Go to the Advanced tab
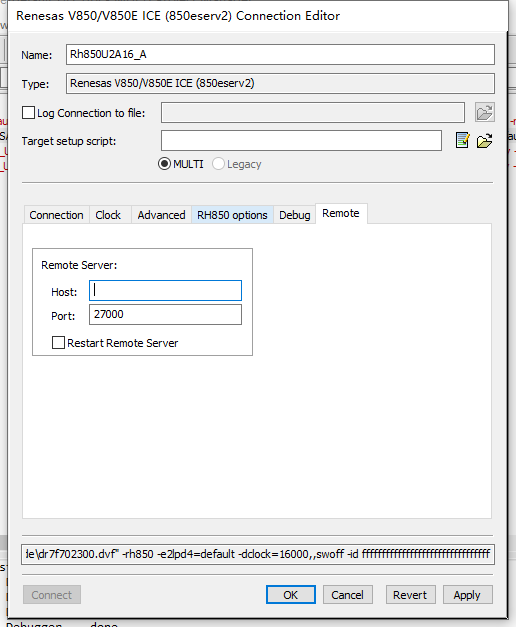 point(162,215)
